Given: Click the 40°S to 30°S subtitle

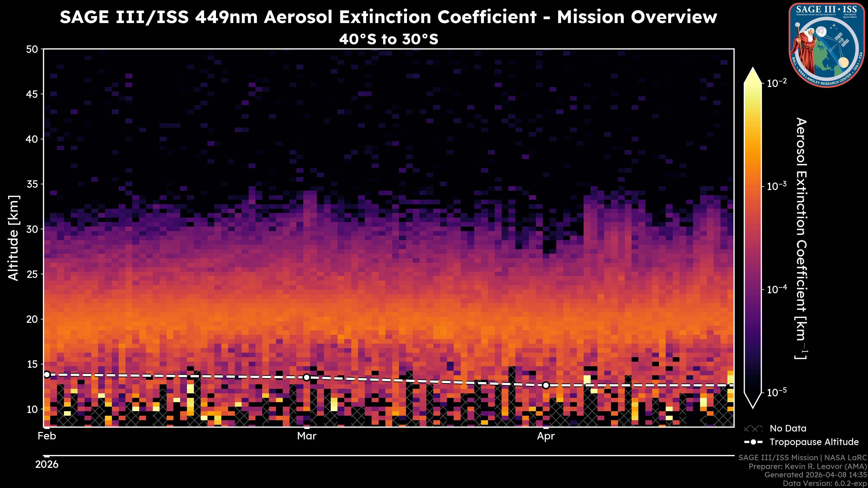Looking at the screenshot, I should [389, 39].
